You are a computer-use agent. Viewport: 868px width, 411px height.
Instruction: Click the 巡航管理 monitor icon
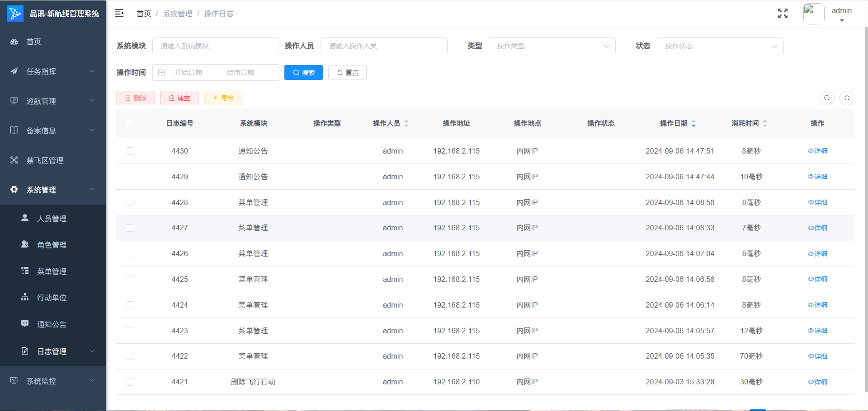[x=14, y=101]
